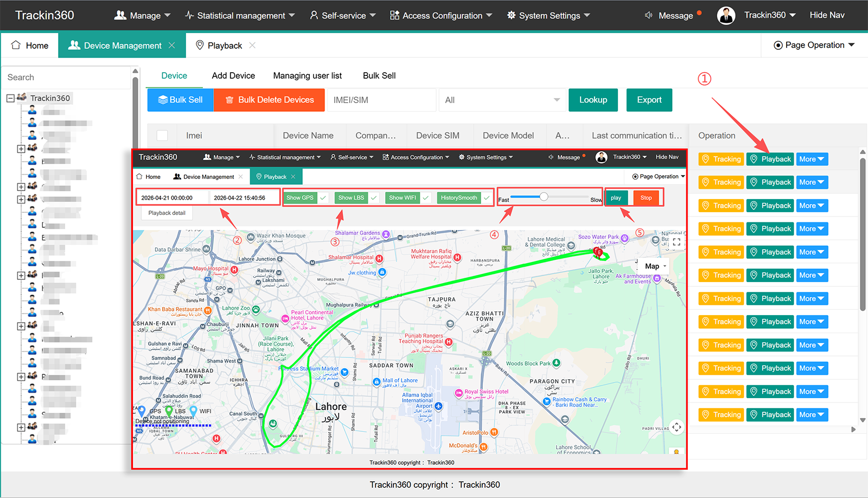Open the System Settings dropdown in top bar
This screenshot has width=868, height=498.
click(548, 15)
